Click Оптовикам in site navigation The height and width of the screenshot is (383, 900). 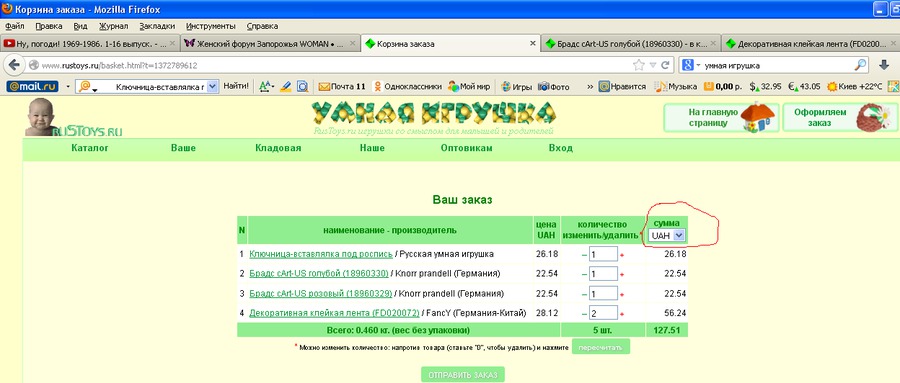[467, 148]
